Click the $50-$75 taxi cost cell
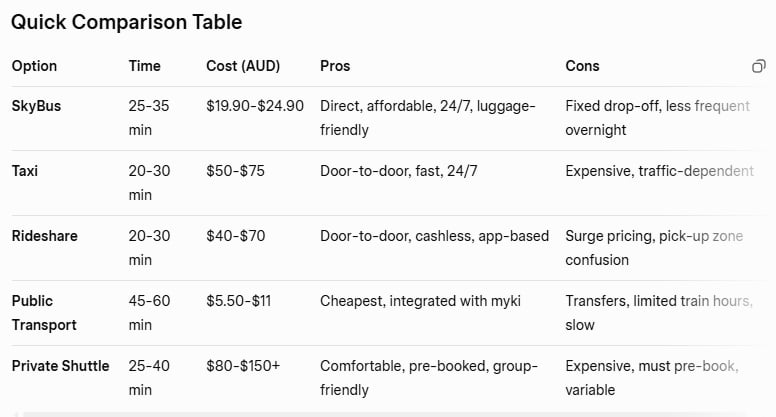 point(235,171)
